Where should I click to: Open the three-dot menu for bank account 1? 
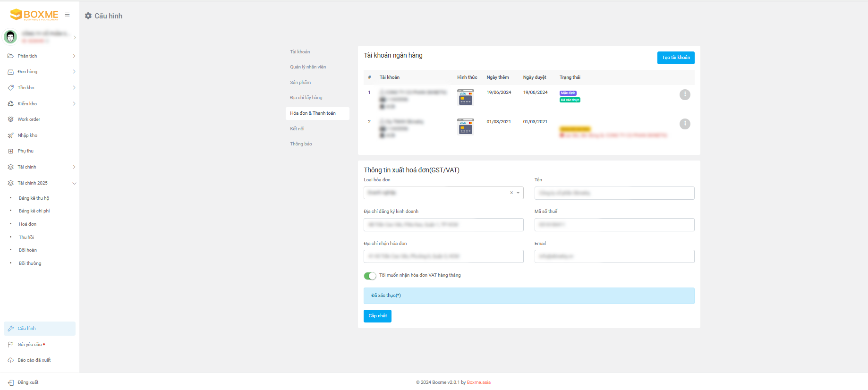684,94
